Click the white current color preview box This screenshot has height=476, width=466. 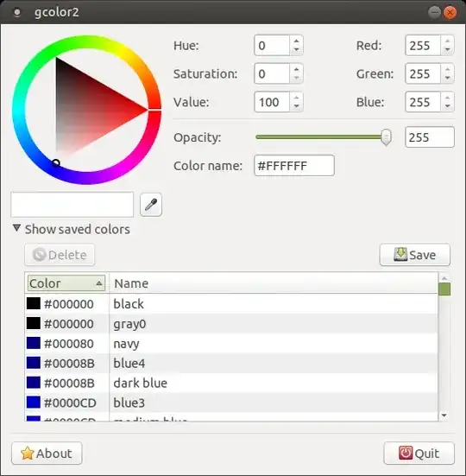tap(72, 205)
